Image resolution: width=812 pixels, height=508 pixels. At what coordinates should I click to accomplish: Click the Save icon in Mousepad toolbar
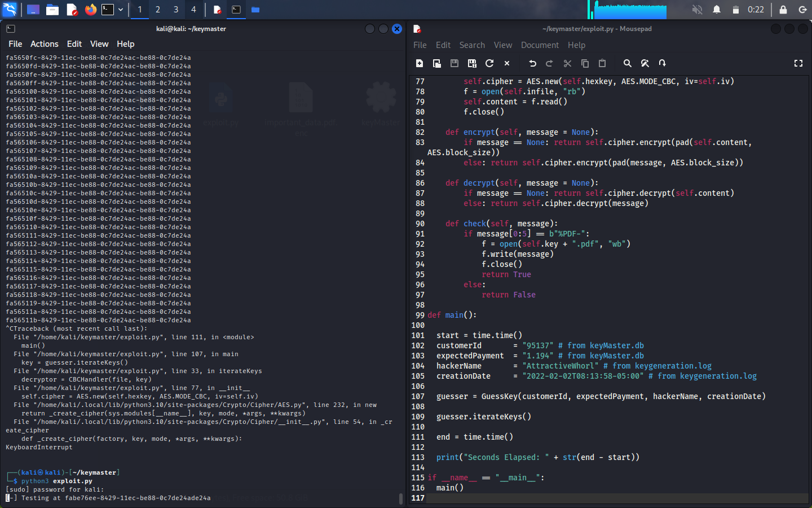click(x=454, y=63)
